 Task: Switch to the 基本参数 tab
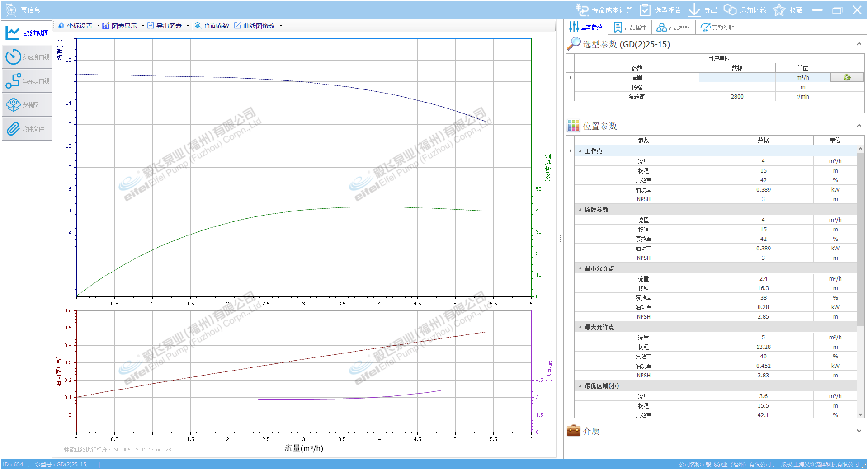click(586, 27)
